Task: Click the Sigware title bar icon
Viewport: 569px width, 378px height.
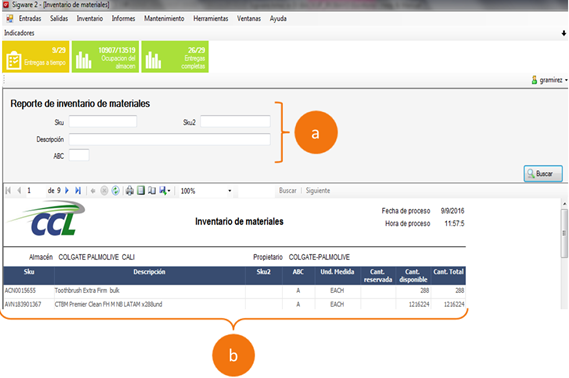Action: (x=6, y=5)
